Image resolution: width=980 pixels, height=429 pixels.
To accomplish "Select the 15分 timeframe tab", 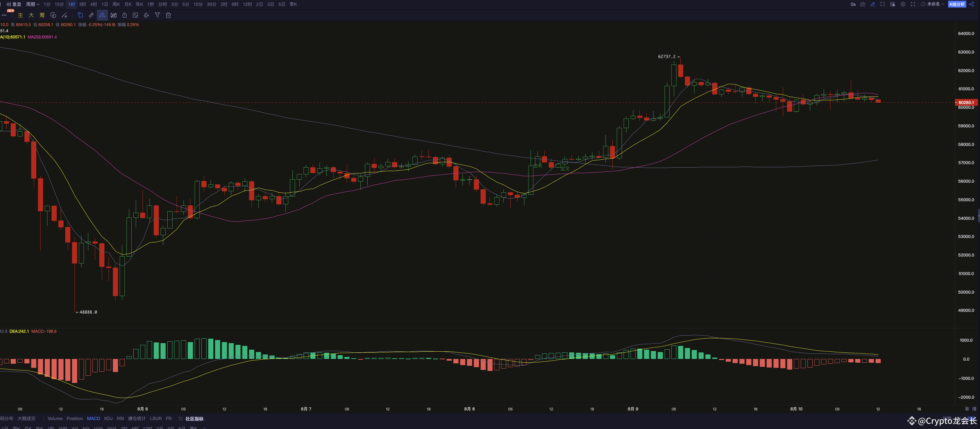I will coord(59,4).
